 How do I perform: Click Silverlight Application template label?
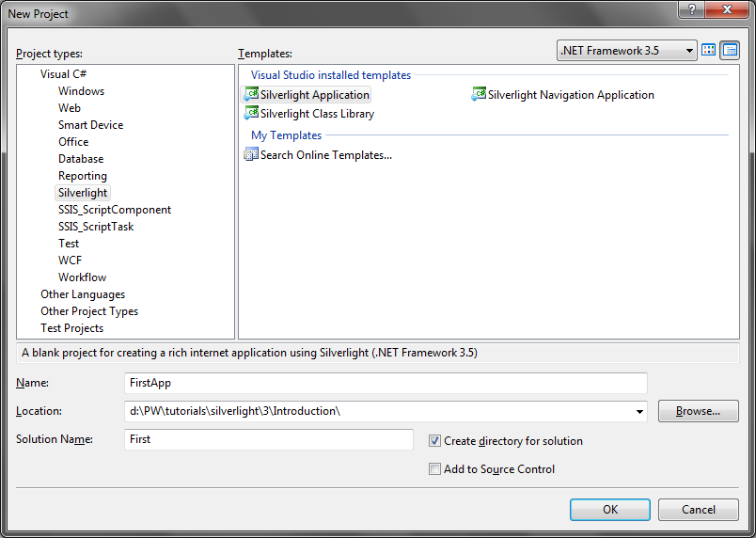point(315,94)
